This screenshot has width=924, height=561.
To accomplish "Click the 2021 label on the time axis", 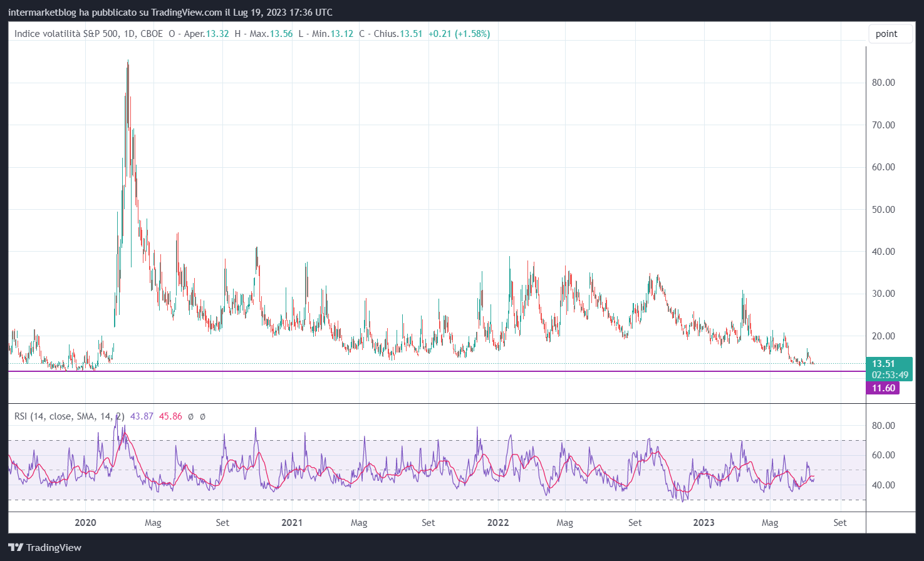I will pos(292,523).
